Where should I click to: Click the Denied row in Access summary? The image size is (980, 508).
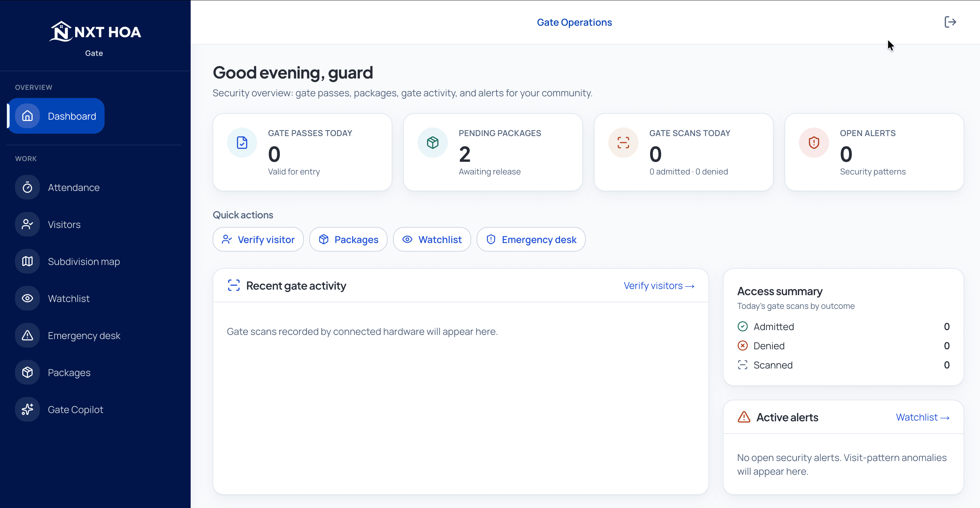[x=843, y=346]
